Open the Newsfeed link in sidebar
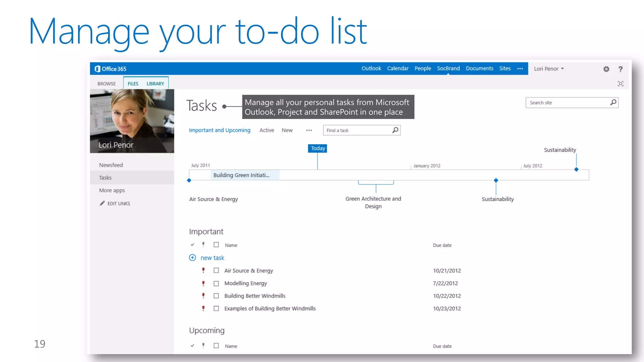This screenshot has width=644, height=362. 111,165
